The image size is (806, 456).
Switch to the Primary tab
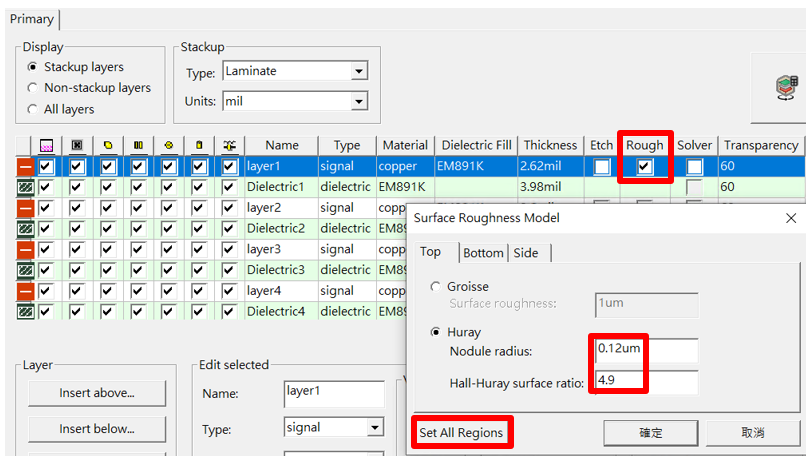[x=32, y=20]
